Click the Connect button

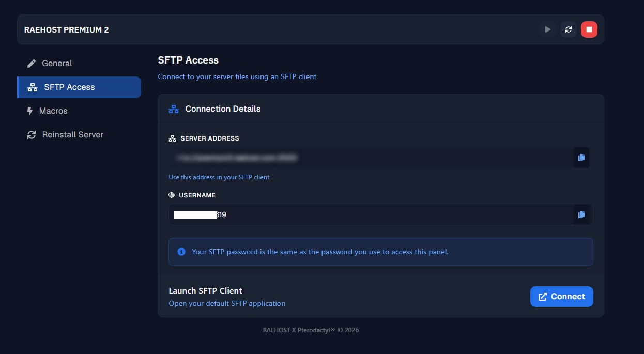[562, 297]
